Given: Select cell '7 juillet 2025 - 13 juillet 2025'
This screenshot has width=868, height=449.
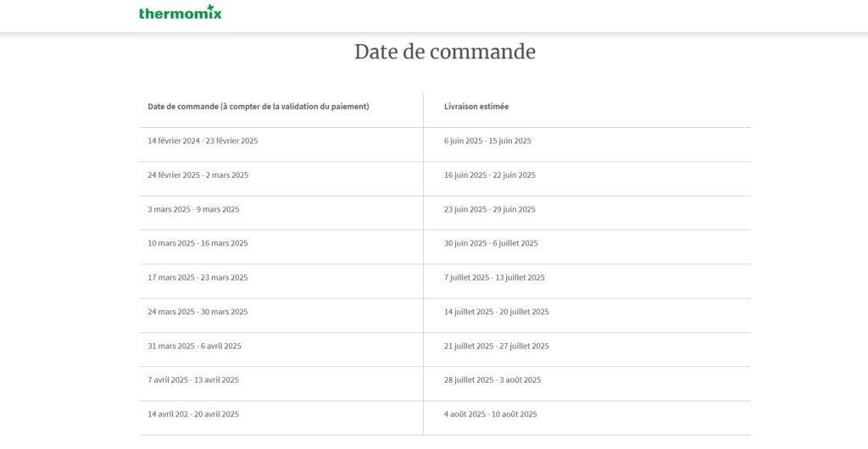Looking at the screenshot, I should [494, 278].
